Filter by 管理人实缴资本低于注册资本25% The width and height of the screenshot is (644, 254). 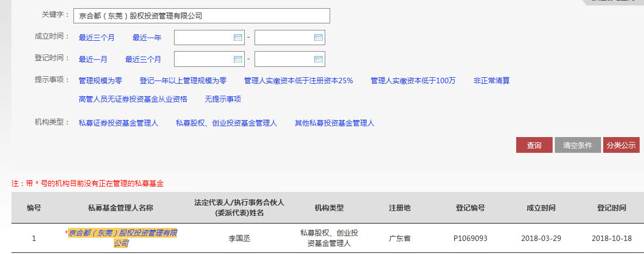click(x=299, y=80)
